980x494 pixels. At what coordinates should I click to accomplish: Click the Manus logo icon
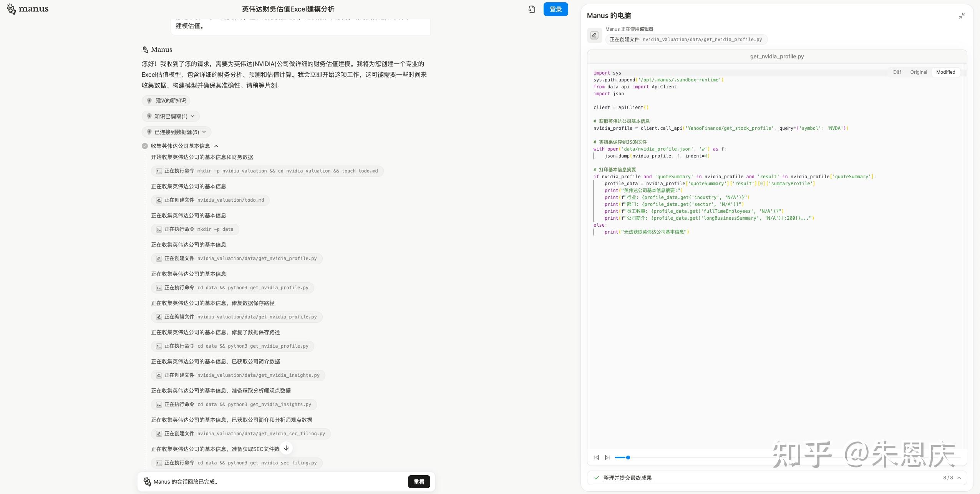click(x=12, y=9)
